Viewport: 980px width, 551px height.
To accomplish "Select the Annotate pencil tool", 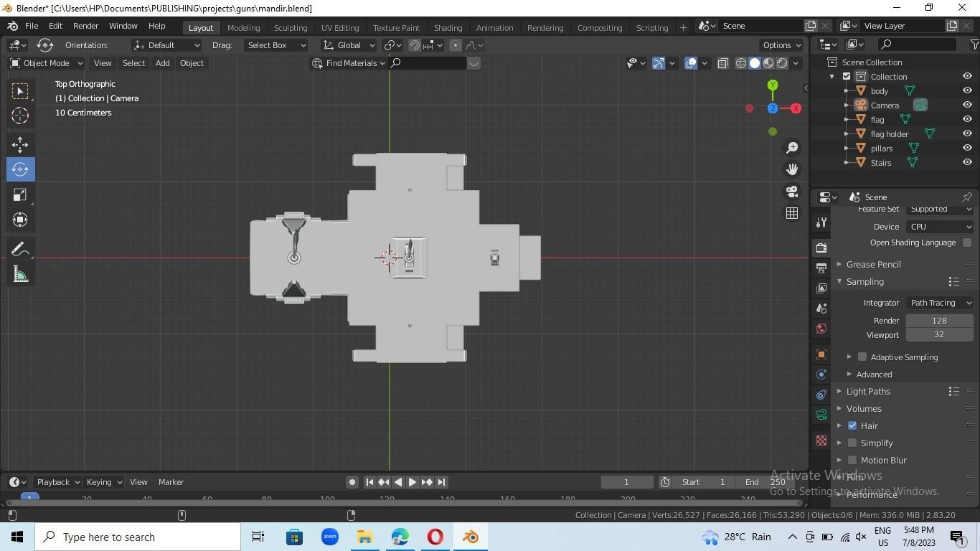I will click(20, 249).
